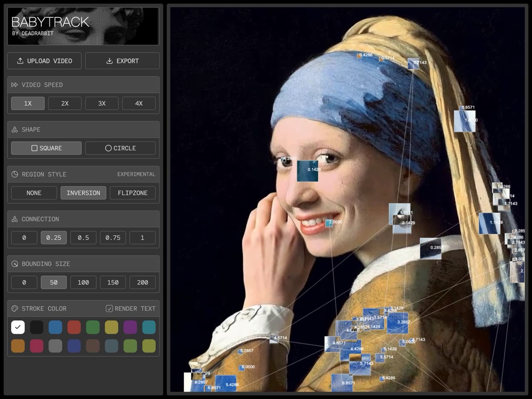Click the Upload Video button

44,61
